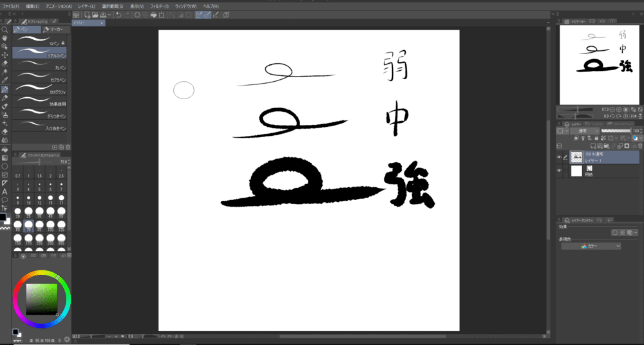Adjust the layer opacity slider
The image size is (644, 345).
pyautogui.click(x=615, y=131)
